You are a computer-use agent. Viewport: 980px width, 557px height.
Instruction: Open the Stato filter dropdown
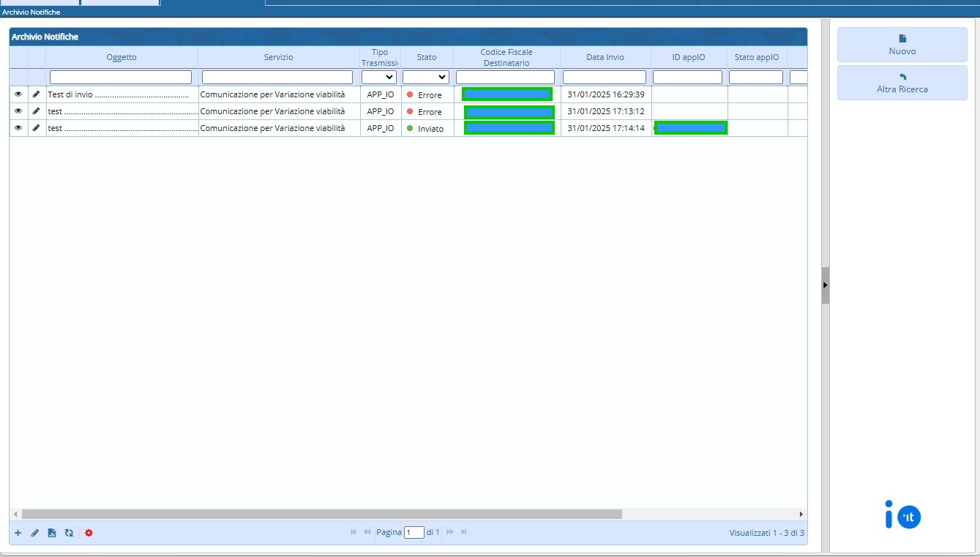(x=426, y=77)
